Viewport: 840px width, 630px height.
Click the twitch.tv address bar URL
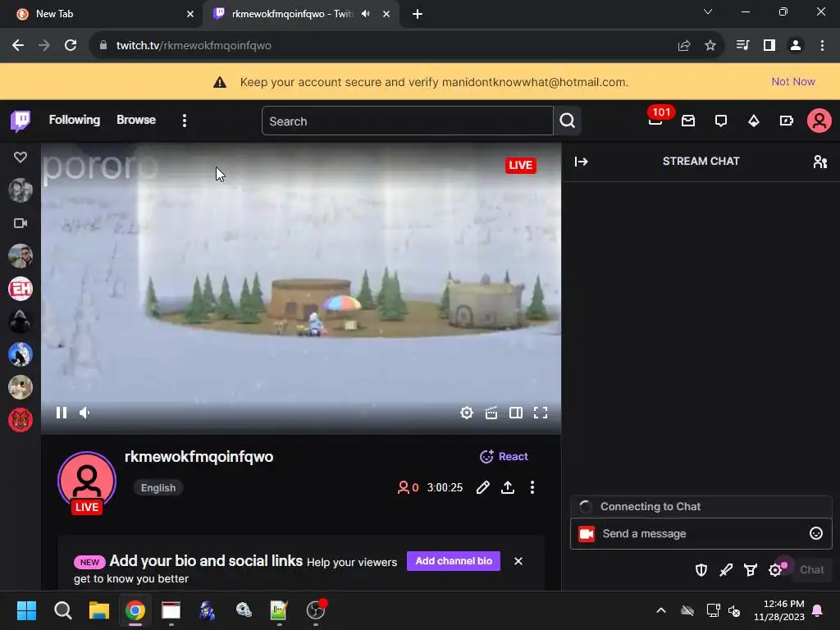194,46
